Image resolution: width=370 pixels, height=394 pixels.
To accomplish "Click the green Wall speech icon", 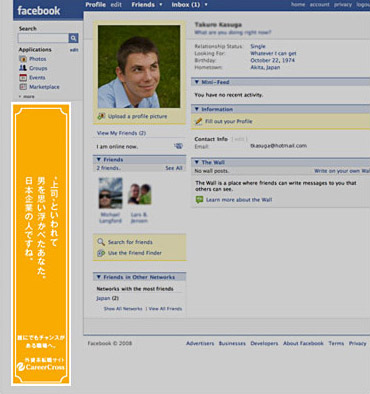I will [199, 200].
